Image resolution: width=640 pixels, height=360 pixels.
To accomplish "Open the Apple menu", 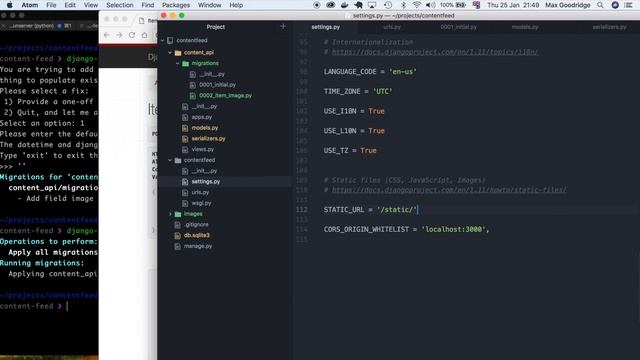I will coord(10,5).
